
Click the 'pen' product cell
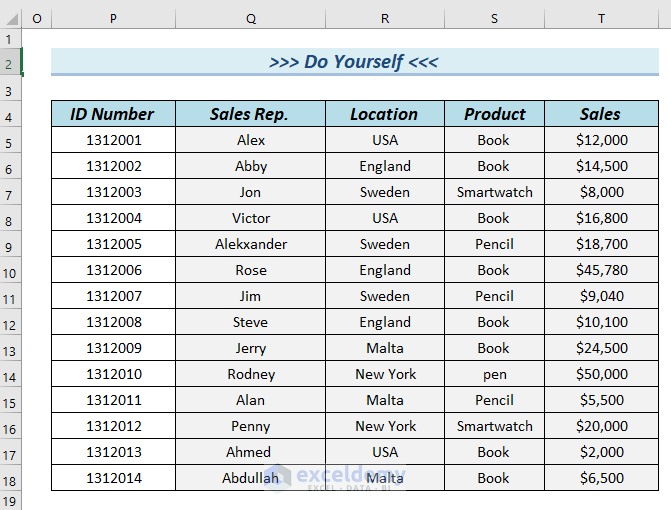click(494, 374)
